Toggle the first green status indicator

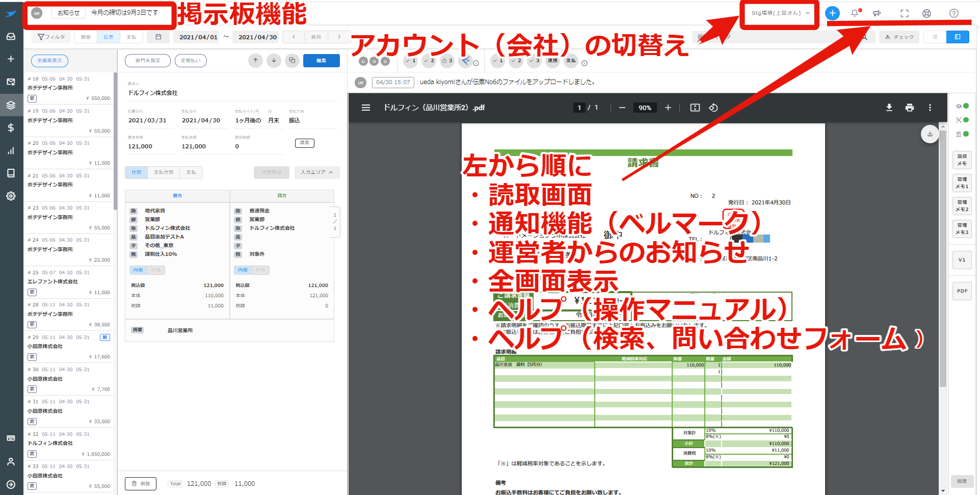pyautogui.click(x=966, y=106)
